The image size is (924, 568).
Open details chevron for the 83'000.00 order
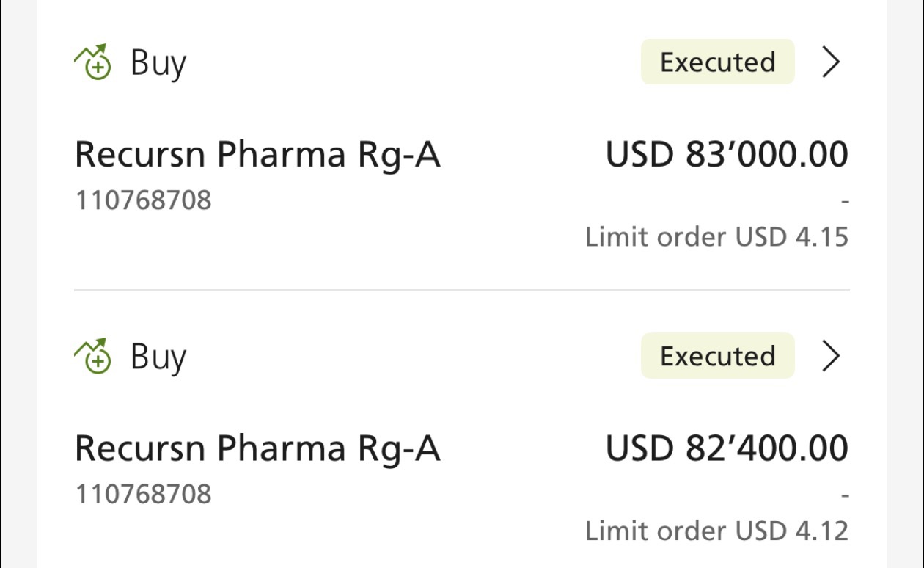click(x=830, y=62)
